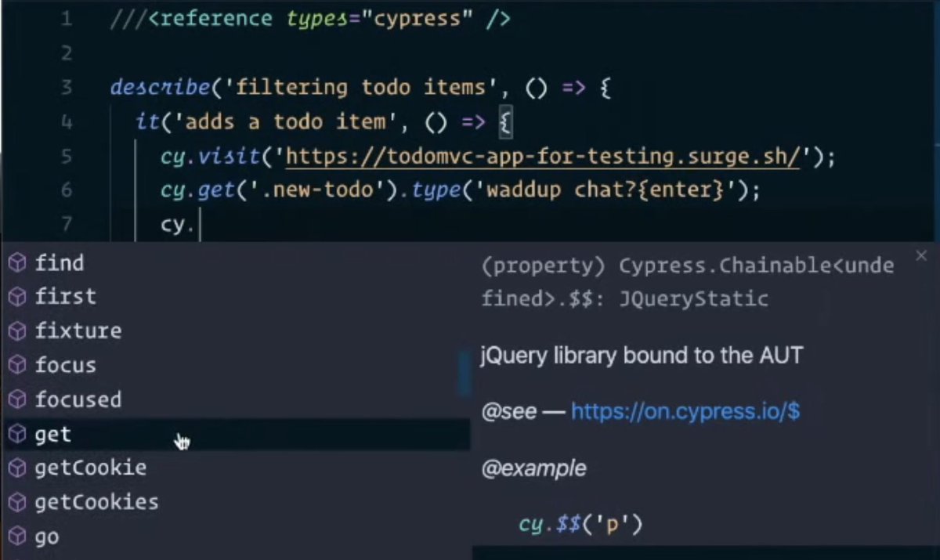The height and width of the screenshot is (560, 940).
Task: Select the first suggestion
Action: pyautogui.click(x=235, y=297)
